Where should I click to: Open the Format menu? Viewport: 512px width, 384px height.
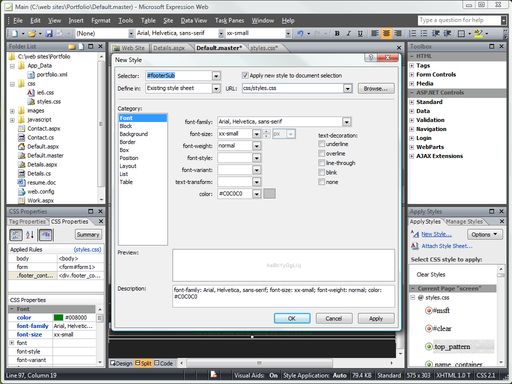pyautogui.click(x=101, y=21)
